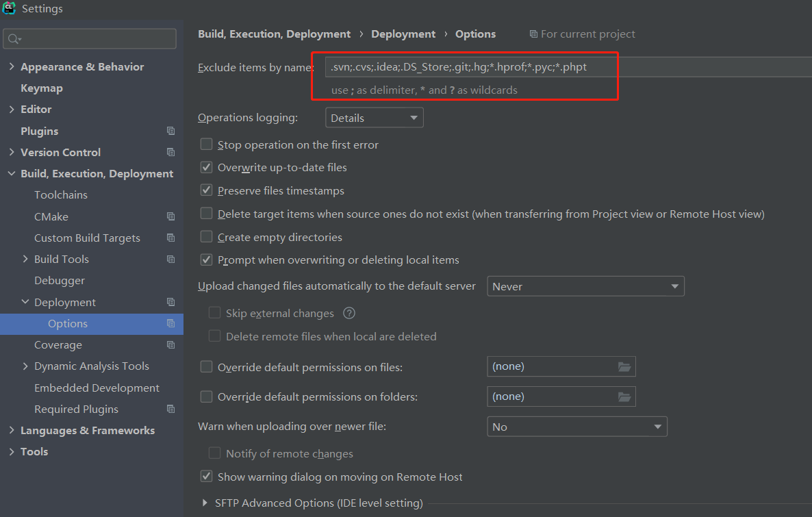This screenshot has height=517, width=812.
Task: Click the file permissions (none) field
Action: click(x=561, y=366)
